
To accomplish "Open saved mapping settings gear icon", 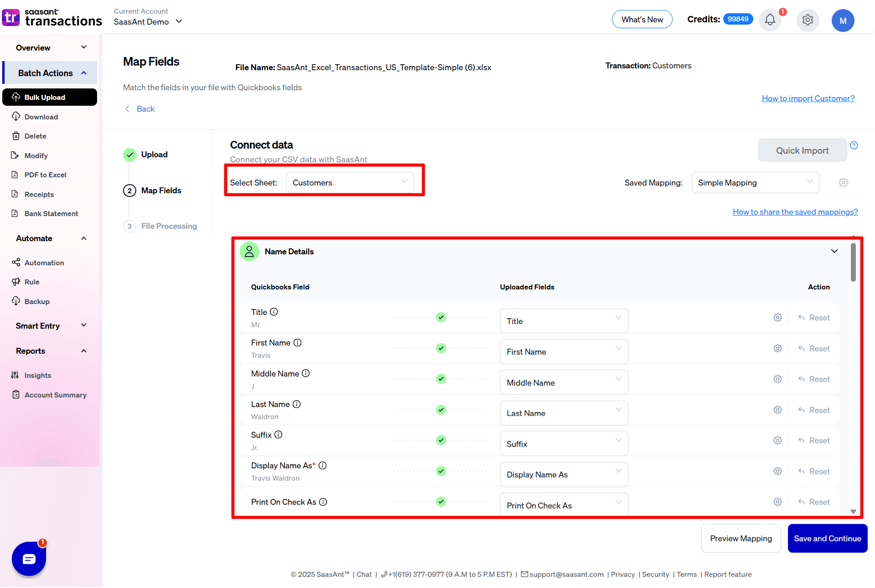I will [844, 183].
